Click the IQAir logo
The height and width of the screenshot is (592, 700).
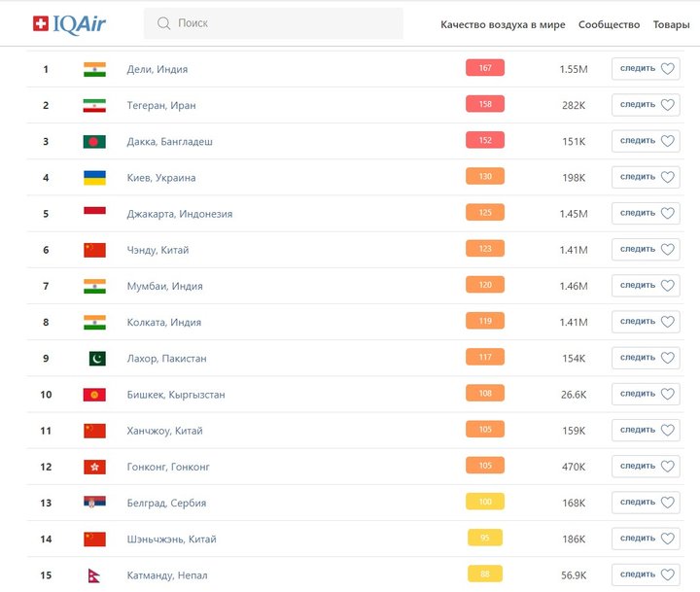tap(69, 23)
